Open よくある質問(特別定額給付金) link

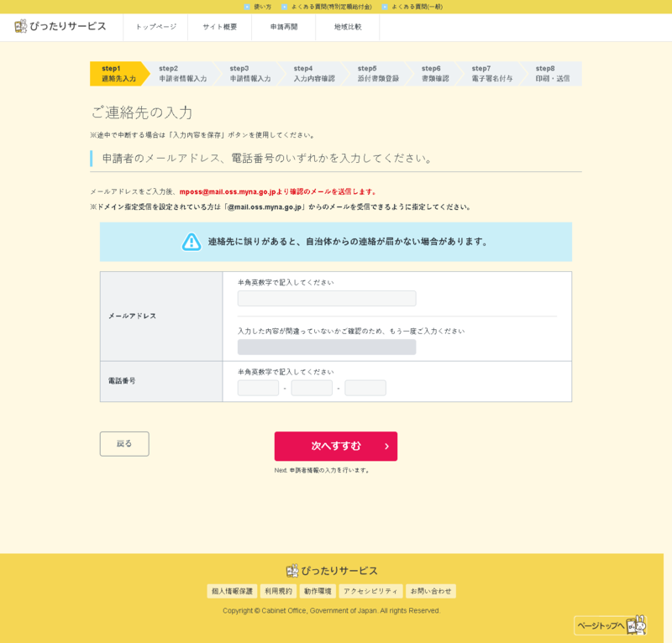click(x=327, y=7)
